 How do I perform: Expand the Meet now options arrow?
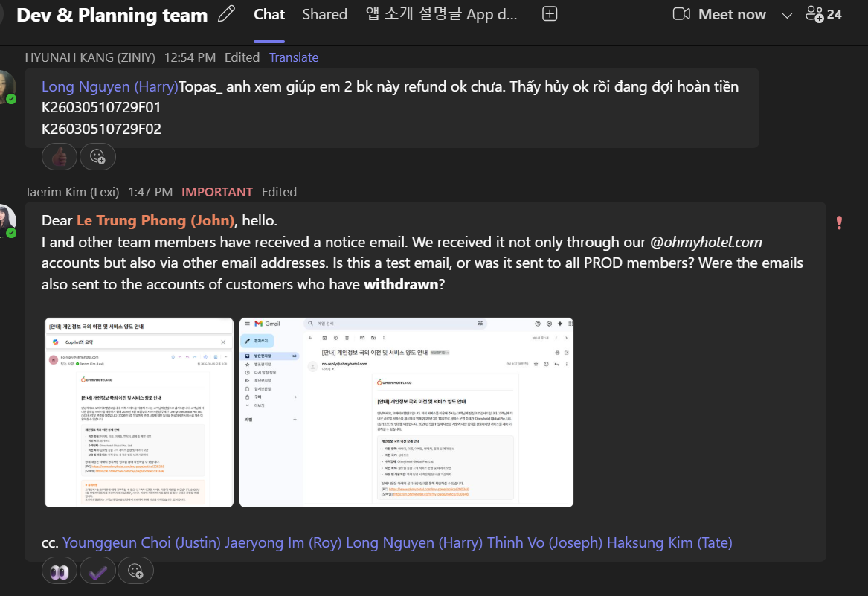pos(787,16)
